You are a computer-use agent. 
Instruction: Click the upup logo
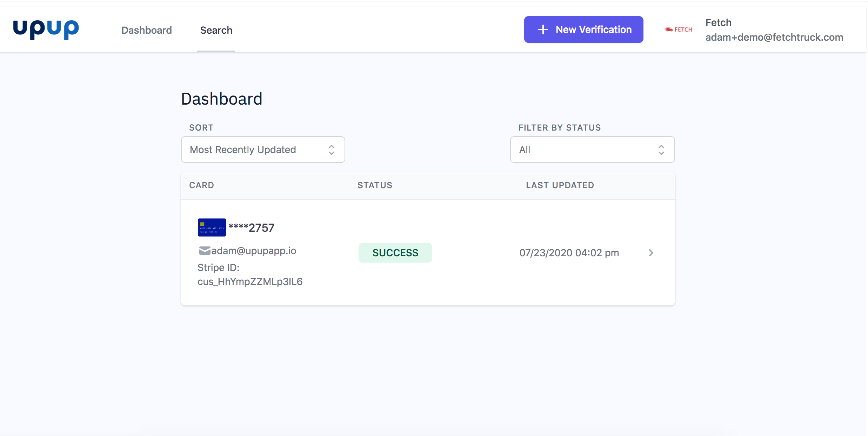coord(46,29)
